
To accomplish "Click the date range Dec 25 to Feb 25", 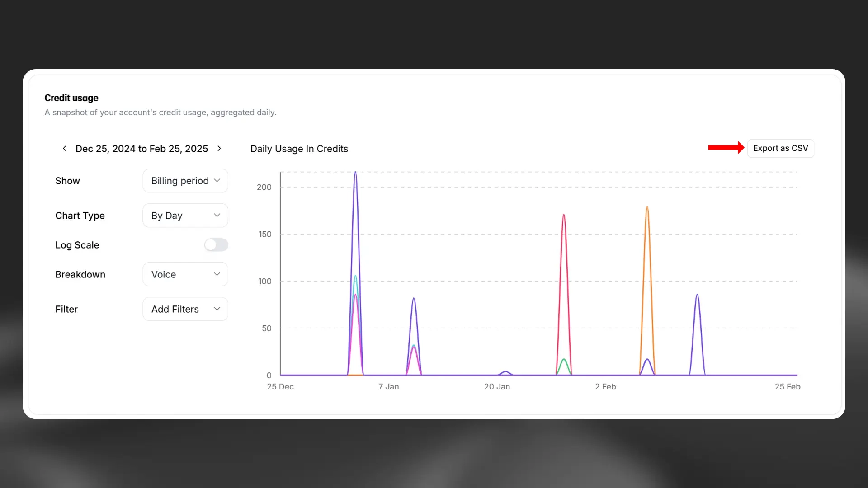I will (x=142, y=148).
